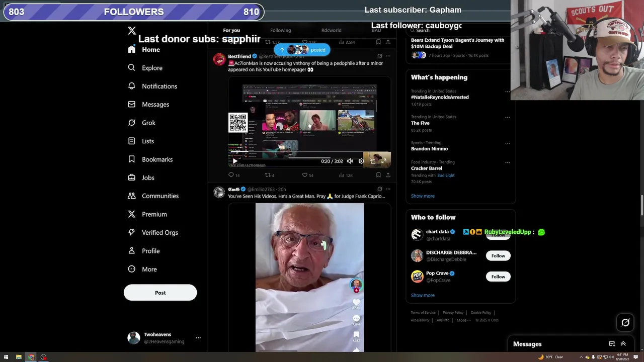
Task: Expand the Messages drawer
Action: pyautogui.click(x=623, y=344)
